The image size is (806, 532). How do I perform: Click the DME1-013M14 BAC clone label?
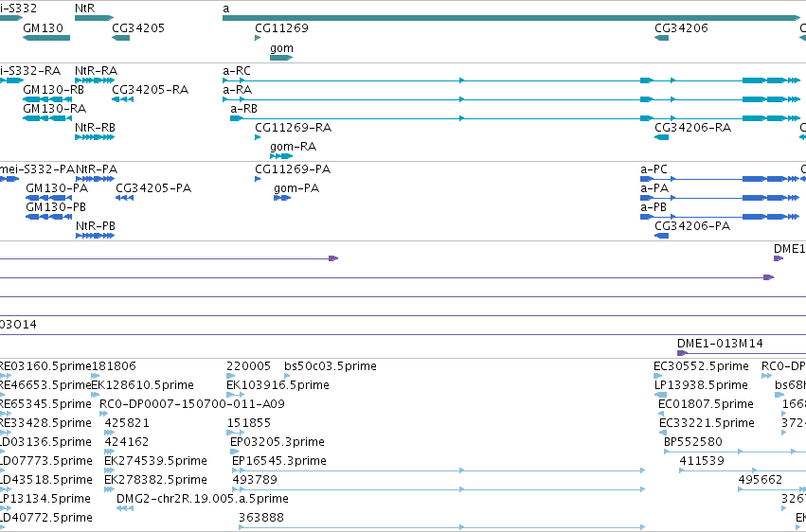pos(720,344)
